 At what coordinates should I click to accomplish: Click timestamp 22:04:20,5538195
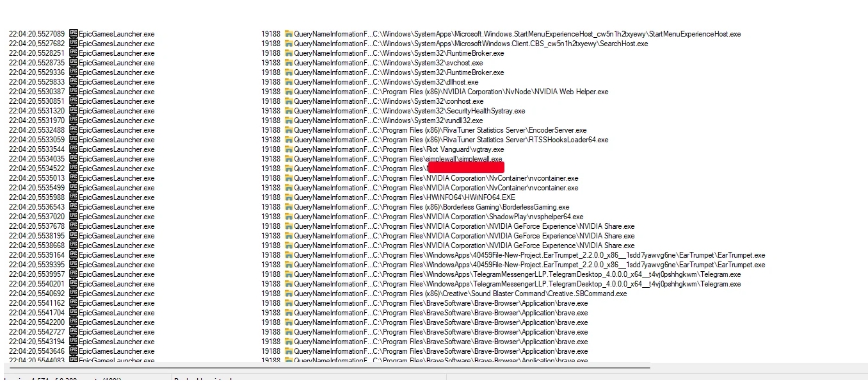(36, 236)
